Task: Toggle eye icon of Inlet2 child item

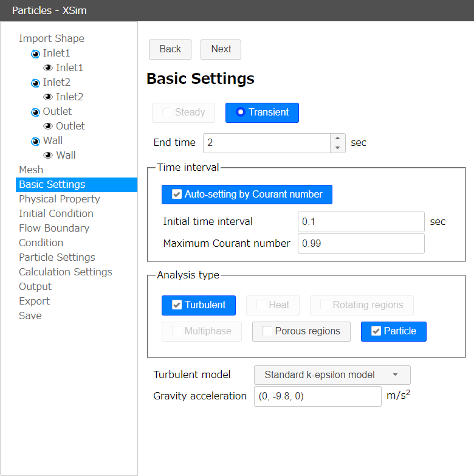Action: click(48, 97)
